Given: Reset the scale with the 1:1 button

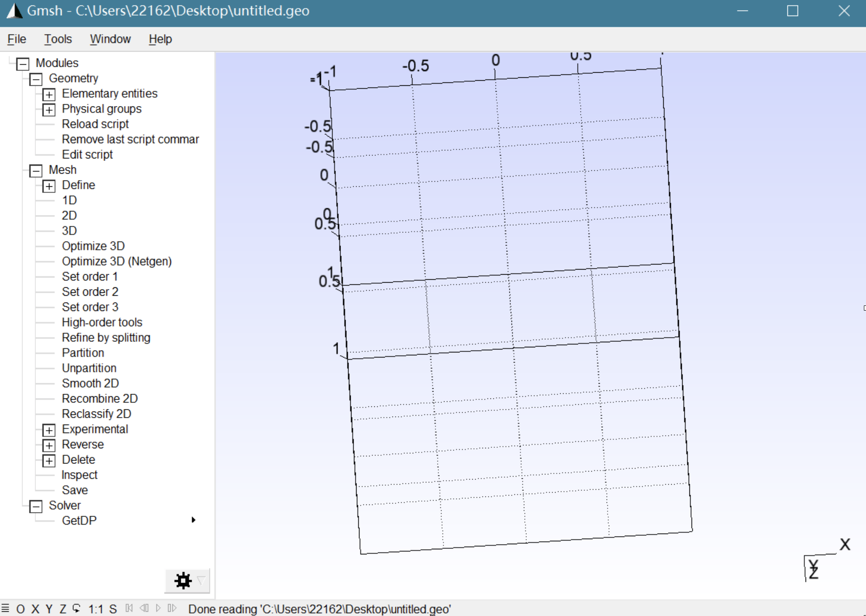Looking at the screenshot, I should pos(95,609).
